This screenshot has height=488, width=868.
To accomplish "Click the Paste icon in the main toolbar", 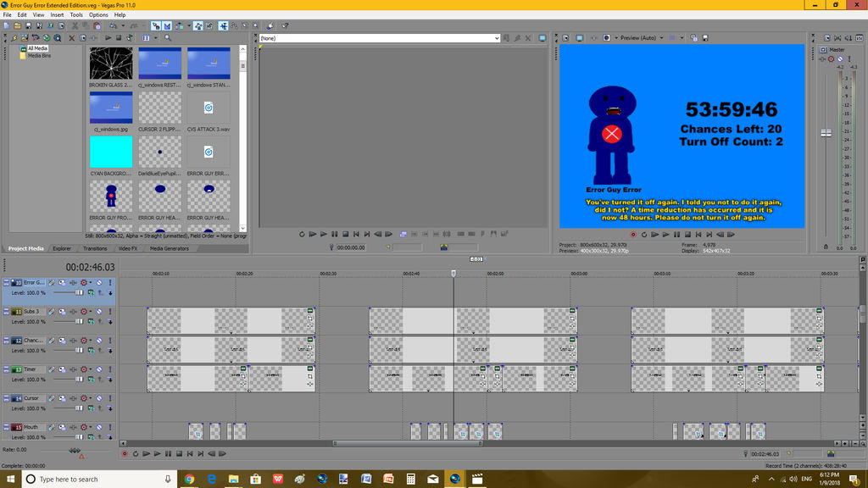I will click(x=97, y=25).
